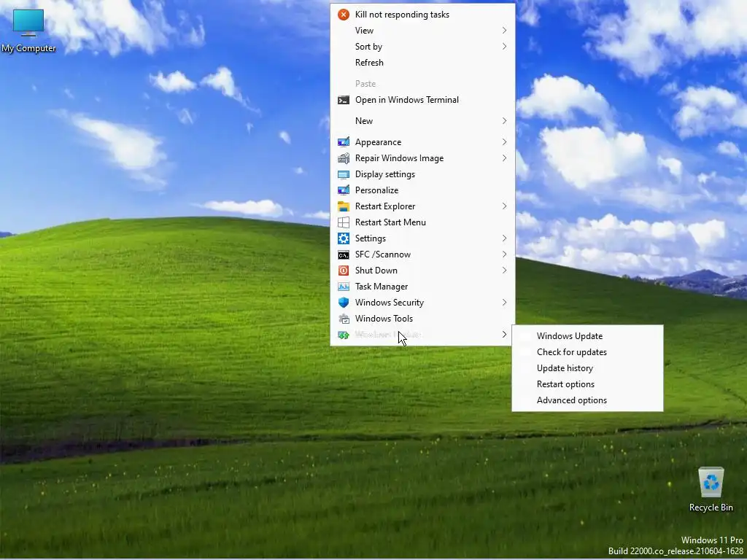The image size is (747, 560).
Task: Click the Windows Security label text
Action: pyautogui.click(x=390, y=303)
